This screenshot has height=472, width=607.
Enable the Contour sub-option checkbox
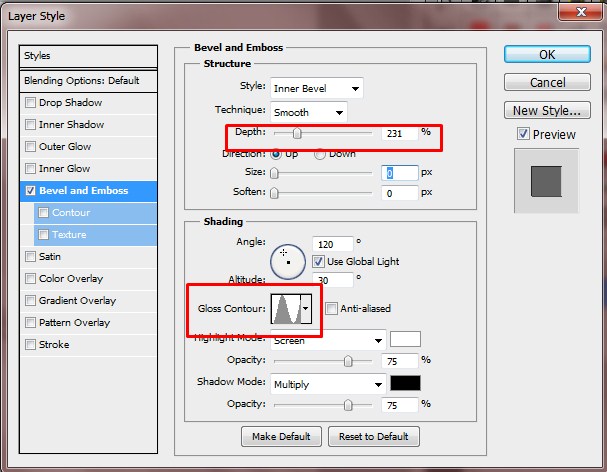click(x=43, y=213)
